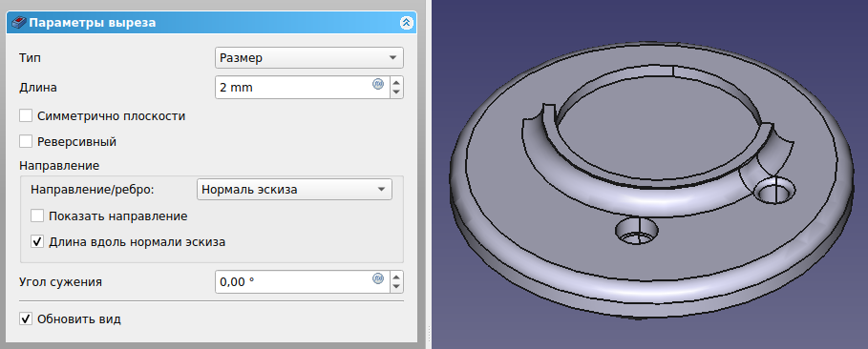Screen dimensions: 868x349
Task: Increase Угол сужения with up arrow
Action: [396, 277]
